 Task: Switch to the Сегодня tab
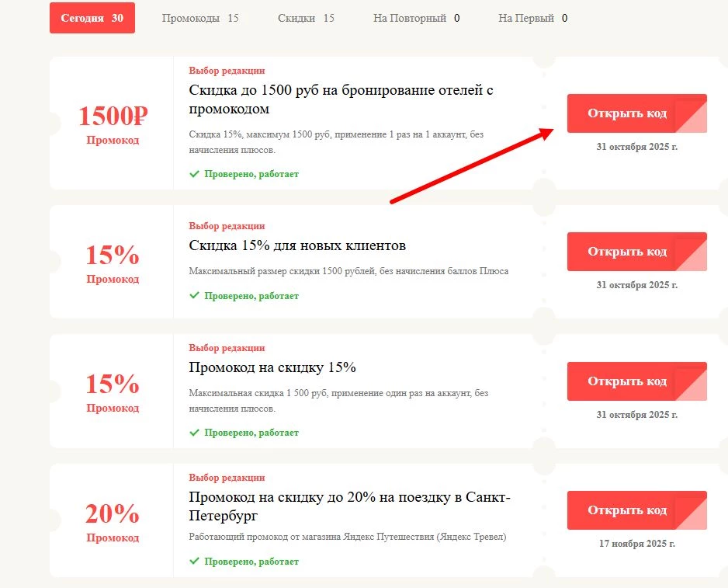(x=92, y=18)
